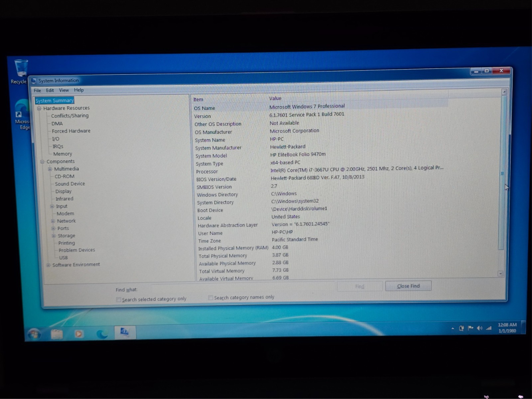Open the Help menu
The image size is (532, 399).
pyautogui.click(x=79, y=90)
